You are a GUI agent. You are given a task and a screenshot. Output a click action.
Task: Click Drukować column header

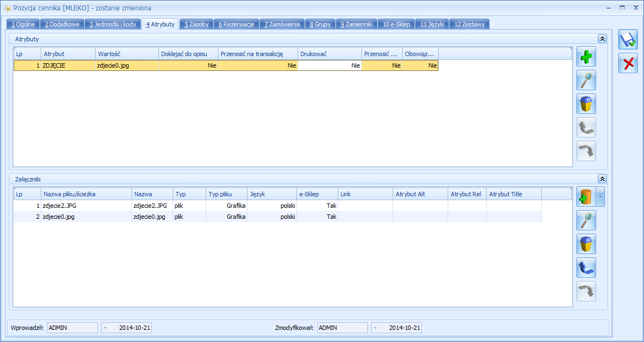click(329, 54)
